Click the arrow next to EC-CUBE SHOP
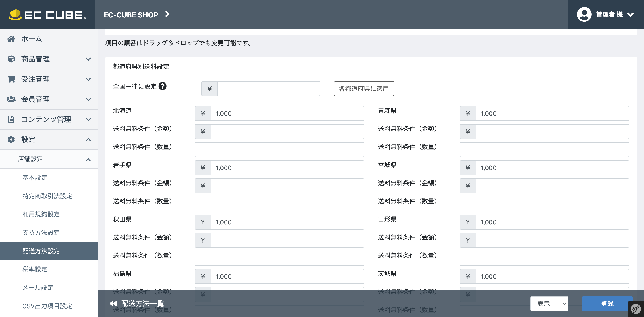The width and height of the screenshot is (644, 317). click(x=167, y=14)
